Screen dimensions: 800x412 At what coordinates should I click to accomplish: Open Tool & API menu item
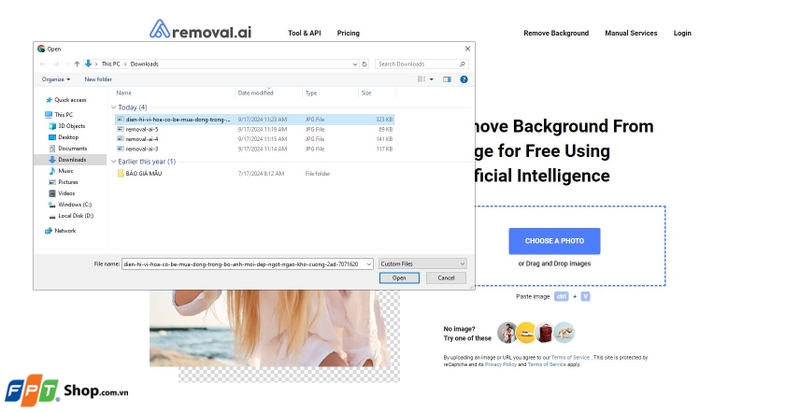[x=305, y=33]
